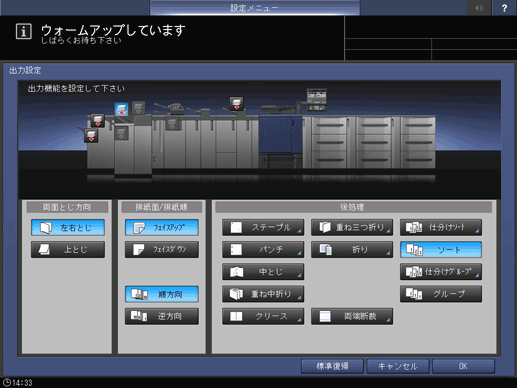Viewport: 517px width, 388px height.
Task: Click the 中とじ booklet icon
Action: point(236,272)
